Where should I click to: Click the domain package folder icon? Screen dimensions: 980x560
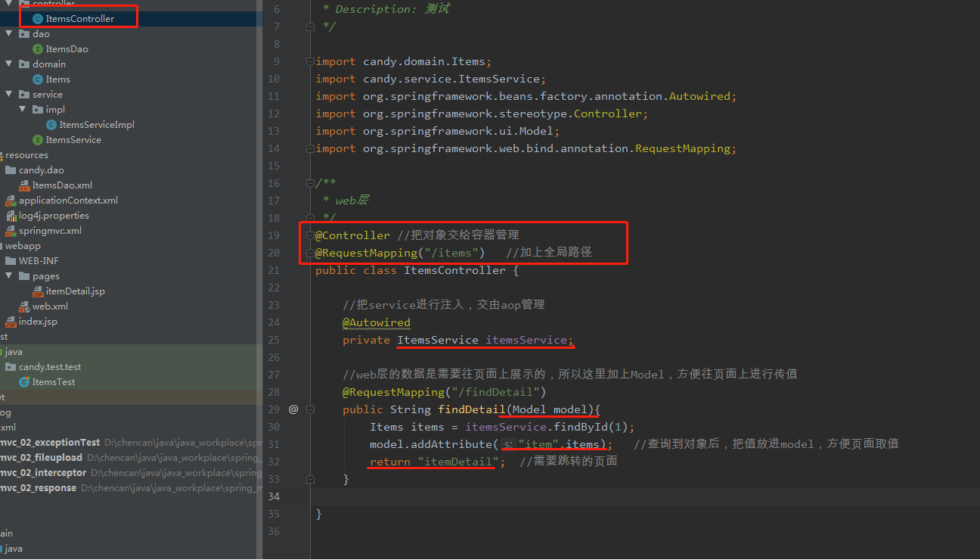pyautogui.click(x=24, y=64)
